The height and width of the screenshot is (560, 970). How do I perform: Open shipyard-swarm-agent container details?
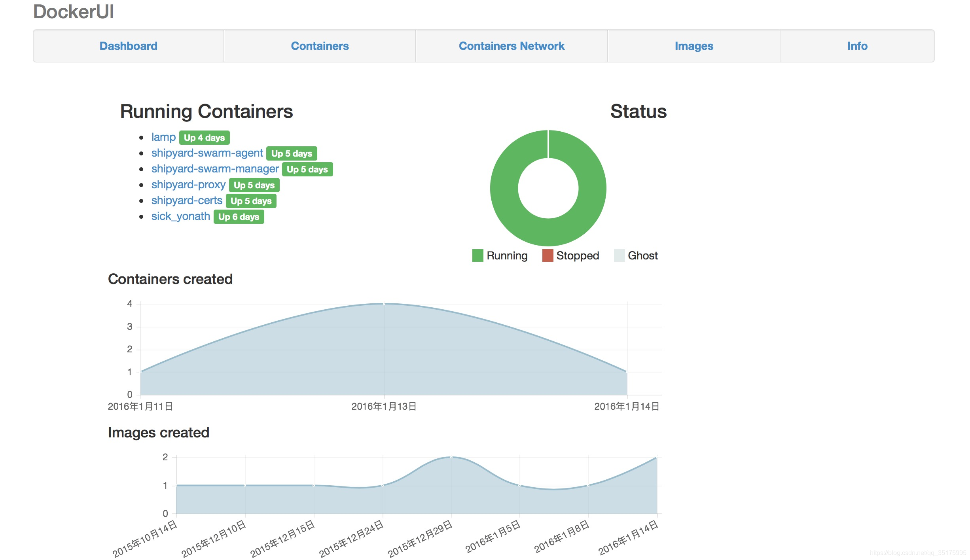[207, 153]
